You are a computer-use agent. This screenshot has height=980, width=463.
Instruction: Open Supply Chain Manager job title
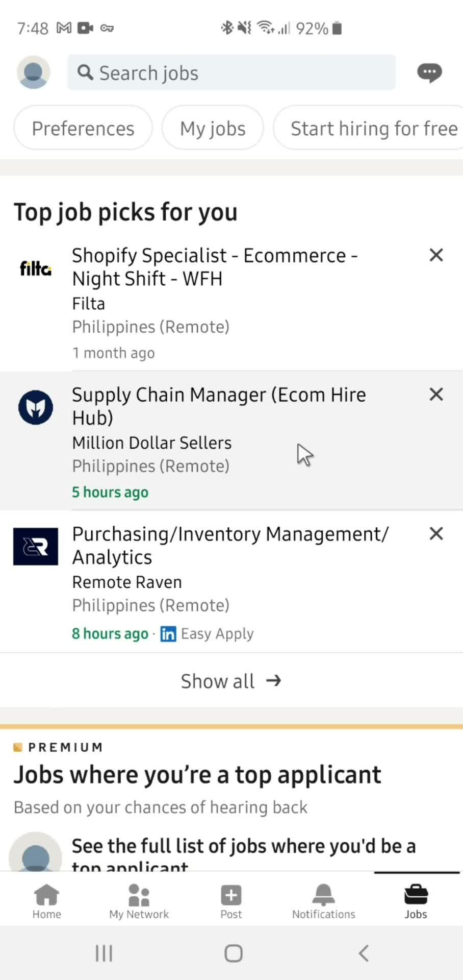[x=219, y=406]
